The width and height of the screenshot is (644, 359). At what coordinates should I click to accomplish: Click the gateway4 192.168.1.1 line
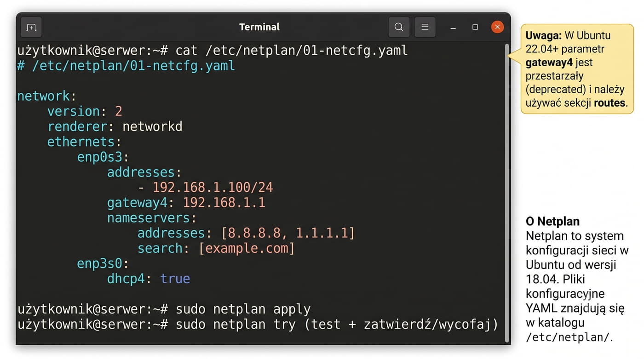point(186,203)
